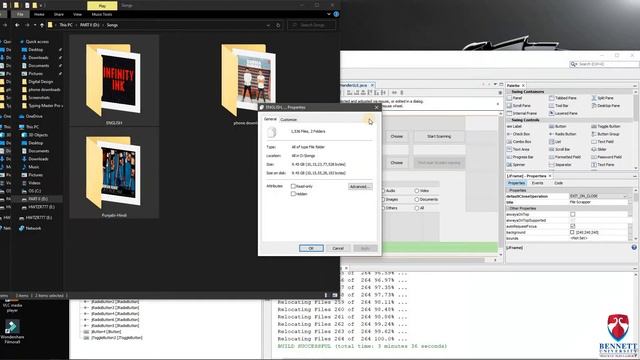
Task: Open Quick access in navigation pane
Action: 37,42
